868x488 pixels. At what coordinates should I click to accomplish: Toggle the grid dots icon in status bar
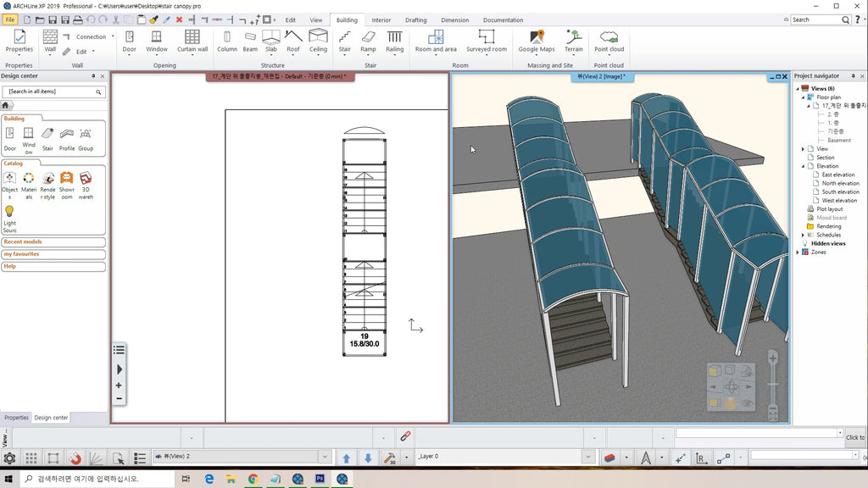(31, 457)
